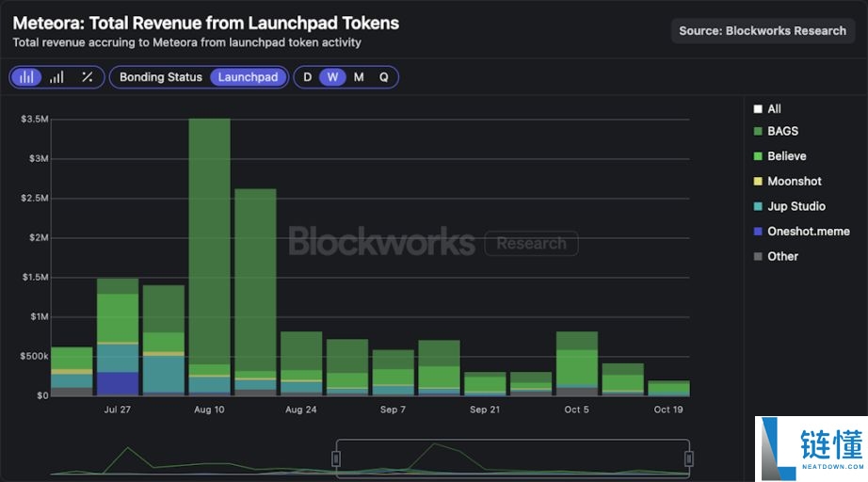The width and height of the screenshot is (868, 482).
Task: Choose the monthly M interval
Action: [359, 77]
